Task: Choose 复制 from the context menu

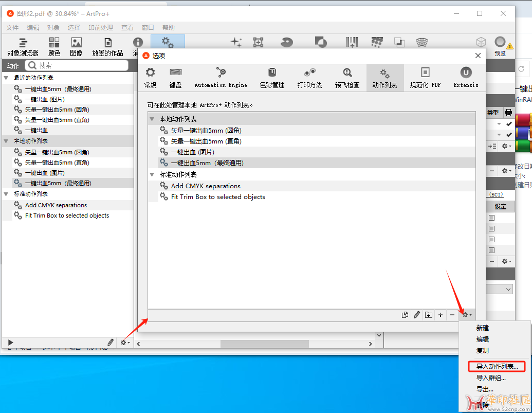Action: pyautogui.click(x=483, y=351)
